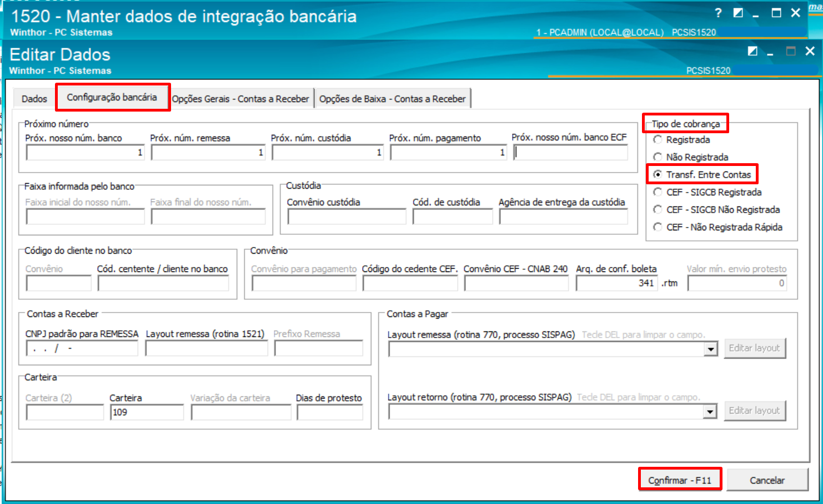Switch to the Dados tab
Screen dimensions: 823x504
tap(34, 99)
